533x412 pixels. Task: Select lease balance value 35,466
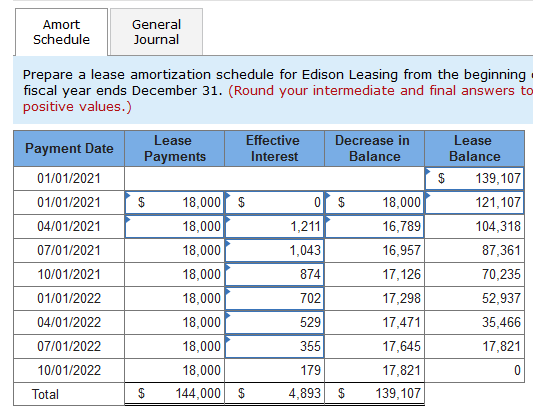coord(475,322)
